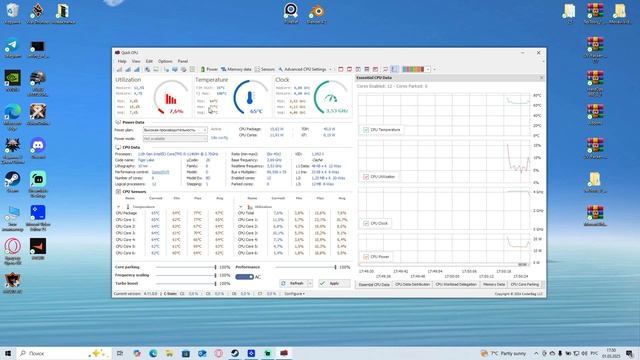Adjust the Core parking slider
The image size is (640, 360).
pos(186,267)
